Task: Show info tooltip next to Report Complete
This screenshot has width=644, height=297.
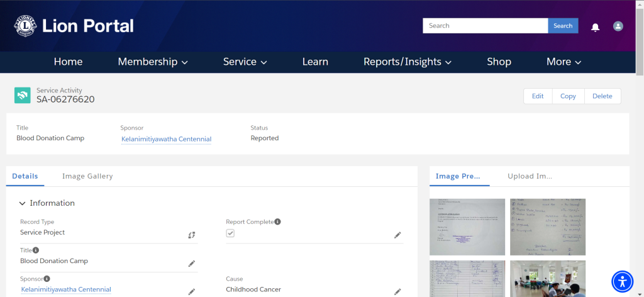Action: (277, 221)
